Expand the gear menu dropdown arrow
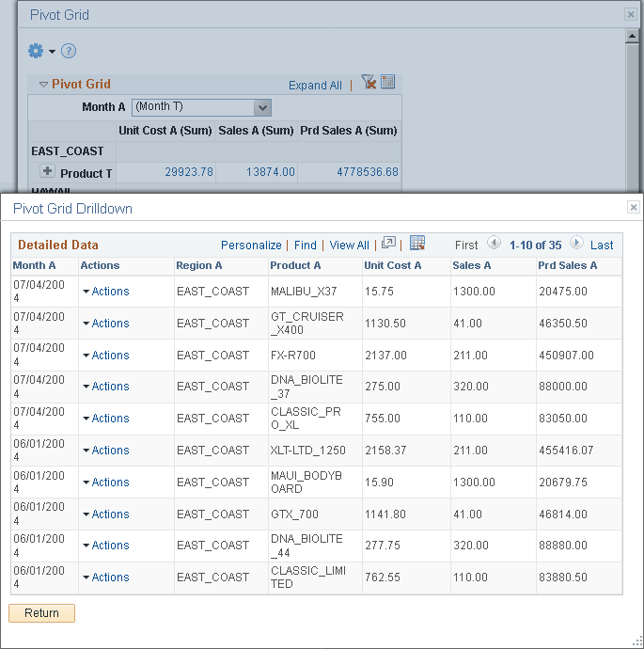Viewport: 644px width, 649px height. 52,52
